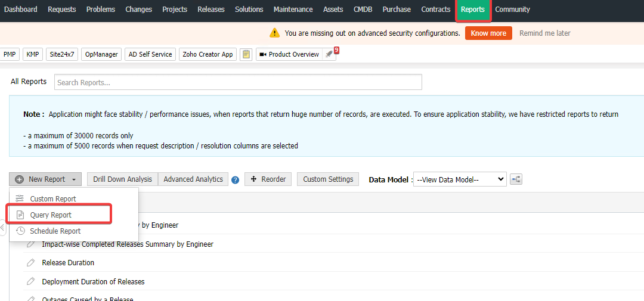The height and width of the screenshot is (301, 644).
Task: Edit the Release Duration report pencil icon
Action: pos(30,263)
